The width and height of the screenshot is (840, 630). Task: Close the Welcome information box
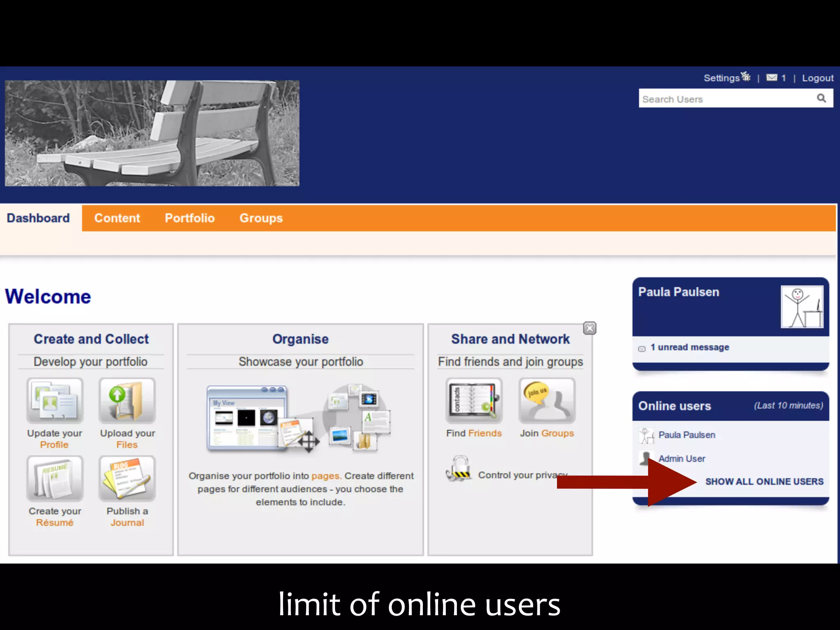pos(590,328)
